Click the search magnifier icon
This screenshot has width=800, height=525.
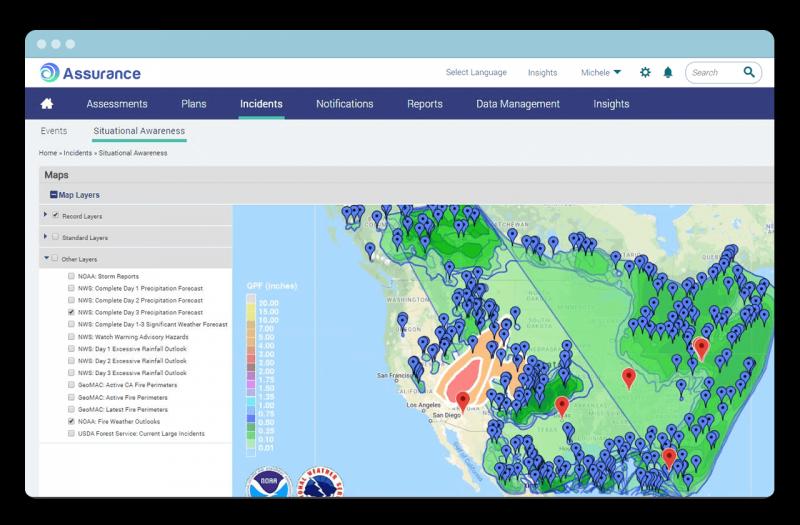[748, 72]
